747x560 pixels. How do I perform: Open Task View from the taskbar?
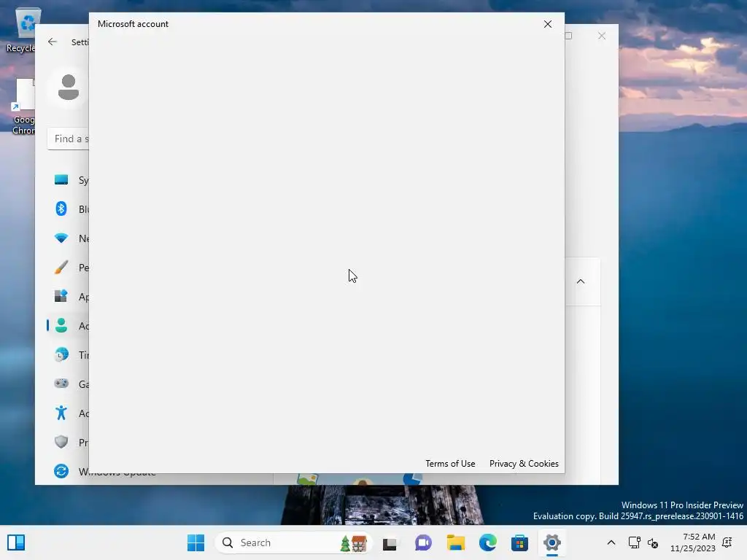point(390,542)
